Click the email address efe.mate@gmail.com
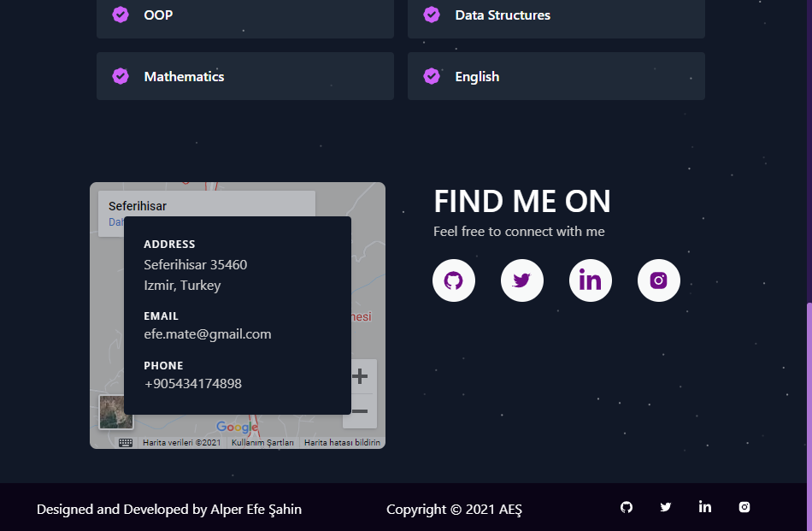This screenshot has width=812, height=531. tap(208, 333)
